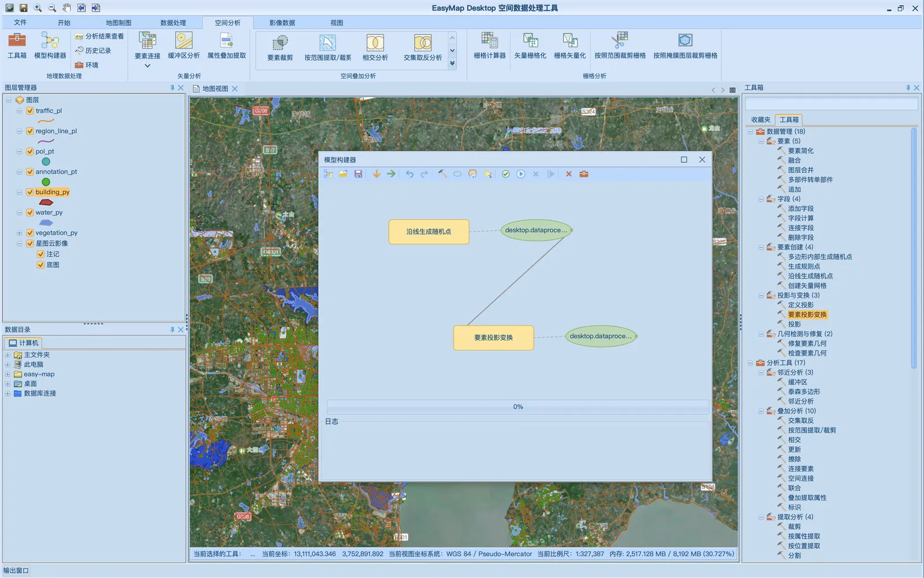Expand overlay analysis gallery with bottom arrow
Viewport: 924px width, 578px height.
(452, 64)
